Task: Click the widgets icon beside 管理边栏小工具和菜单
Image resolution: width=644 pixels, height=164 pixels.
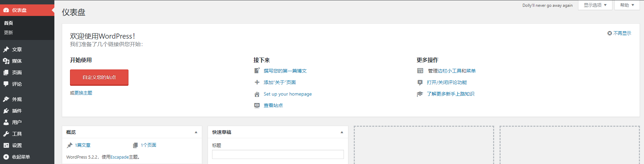Action: tap(420, 71)
